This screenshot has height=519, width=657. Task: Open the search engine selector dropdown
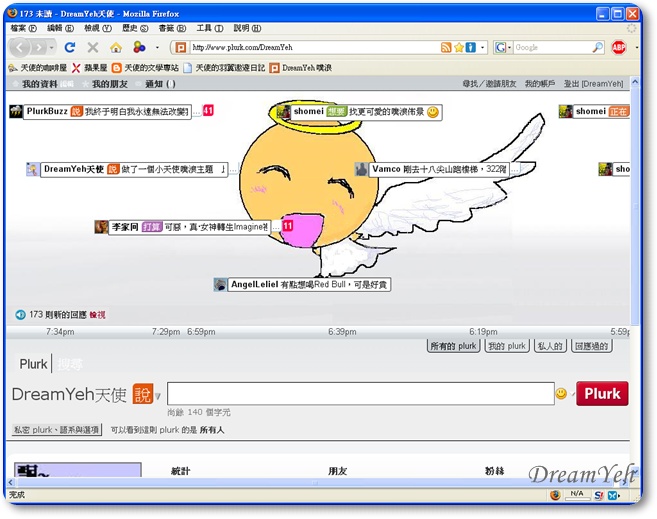(503, 47)
